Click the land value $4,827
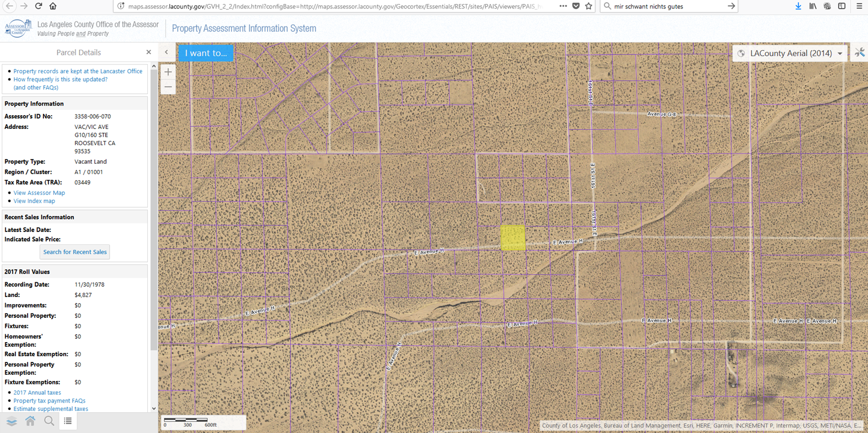Viewport: 868px width, 433px height. coord(83,295)
